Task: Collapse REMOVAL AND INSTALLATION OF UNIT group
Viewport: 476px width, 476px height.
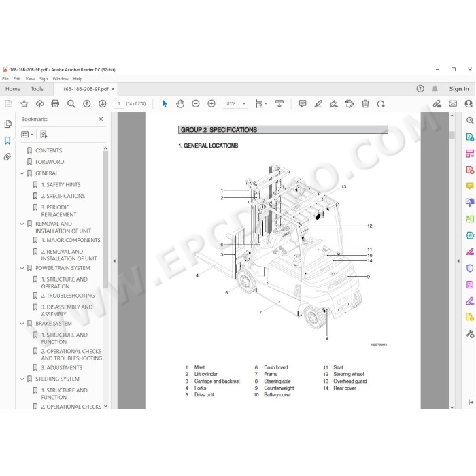Action: pyautogui.click(x=22, y=224)
